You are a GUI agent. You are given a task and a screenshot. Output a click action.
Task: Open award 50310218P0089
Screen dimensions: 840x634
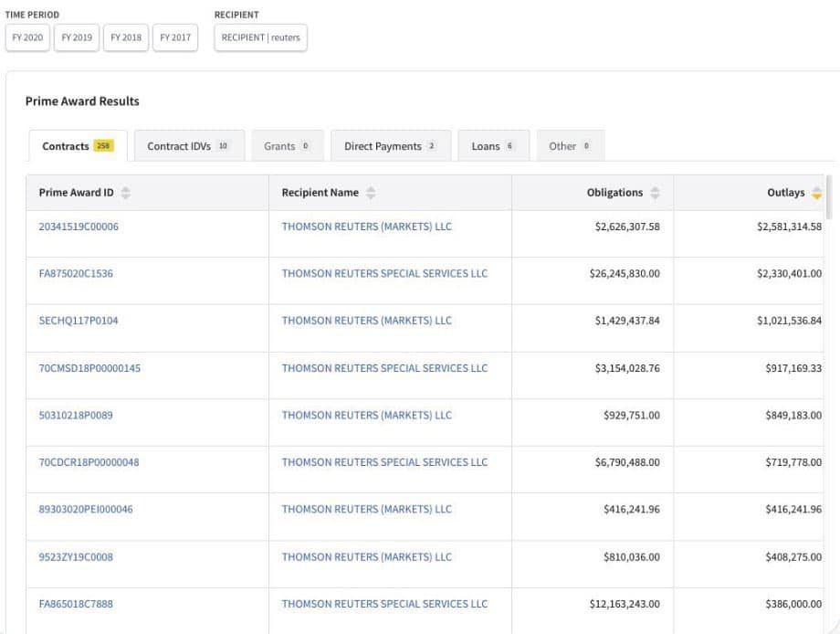tap(76, 416)
